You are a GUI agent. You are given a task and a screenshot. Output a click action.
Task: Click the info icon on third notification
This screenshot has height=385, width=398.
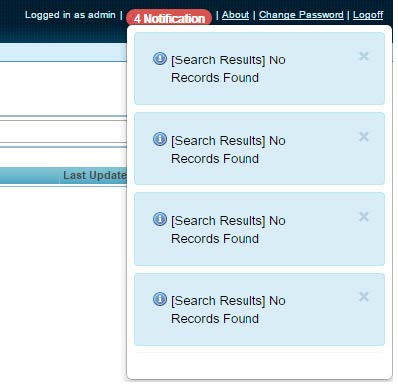point(160,219)
